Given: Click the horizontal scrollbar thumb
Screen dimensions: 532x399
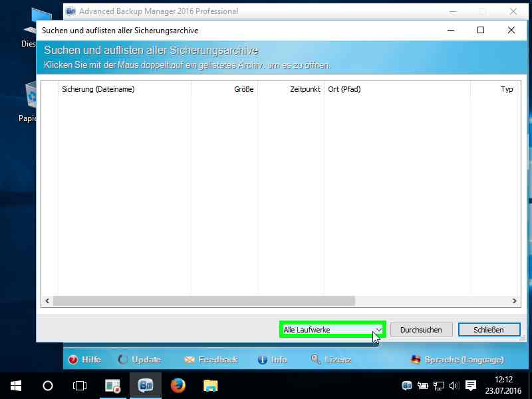Looking at the screenshot, I should pyautogui.click(x=204, y=301).
